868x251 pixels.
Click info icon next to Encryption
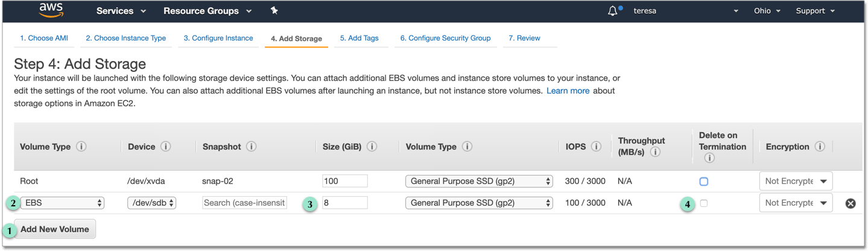[820, 147]
